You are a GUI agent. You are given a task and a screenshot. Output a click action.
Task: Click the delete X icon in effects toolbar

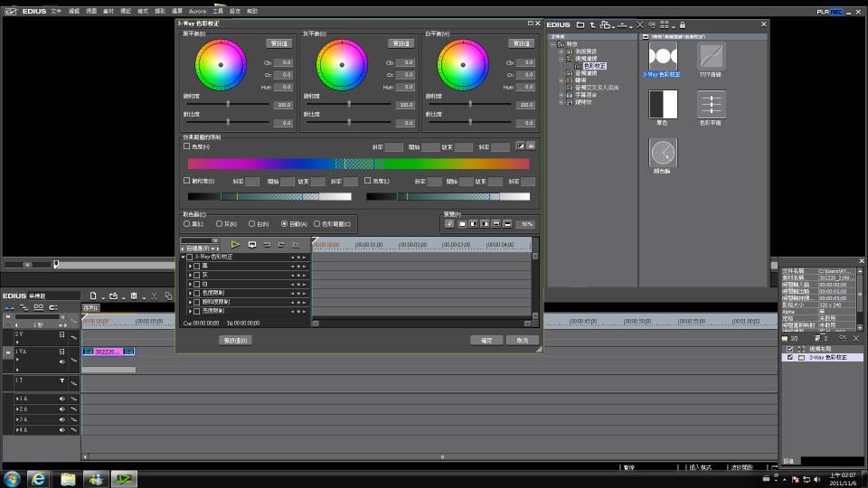coord(640,24)
